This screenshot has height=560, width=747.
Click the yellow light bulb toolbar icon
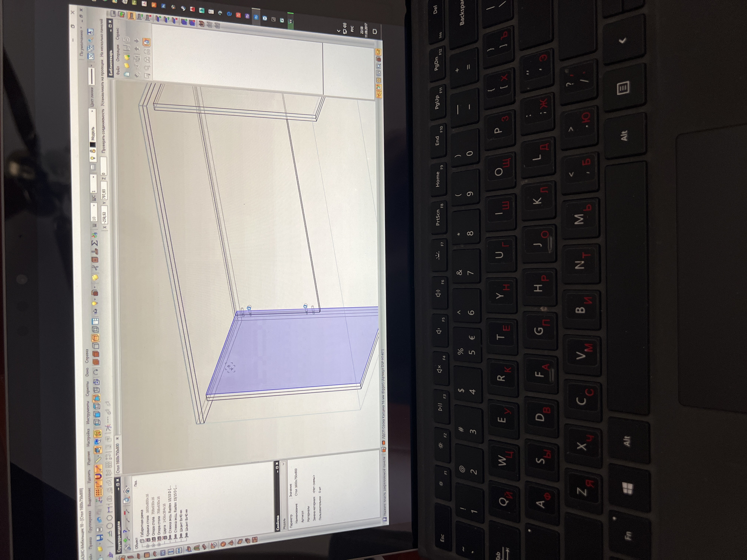pos(94,303)
